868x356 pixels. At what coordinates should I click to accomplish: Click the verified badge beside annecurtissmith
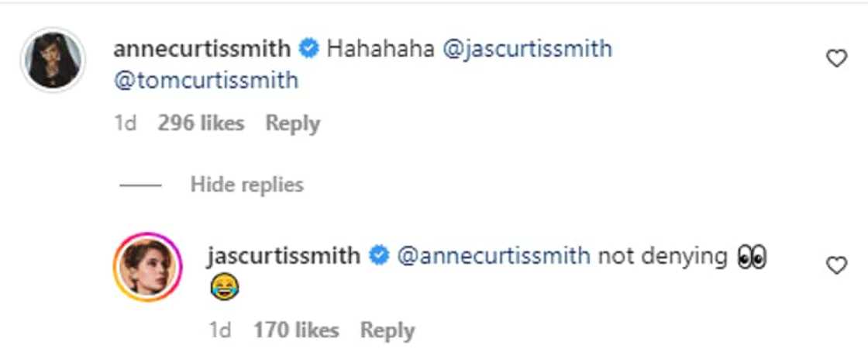tap(309, 50)
